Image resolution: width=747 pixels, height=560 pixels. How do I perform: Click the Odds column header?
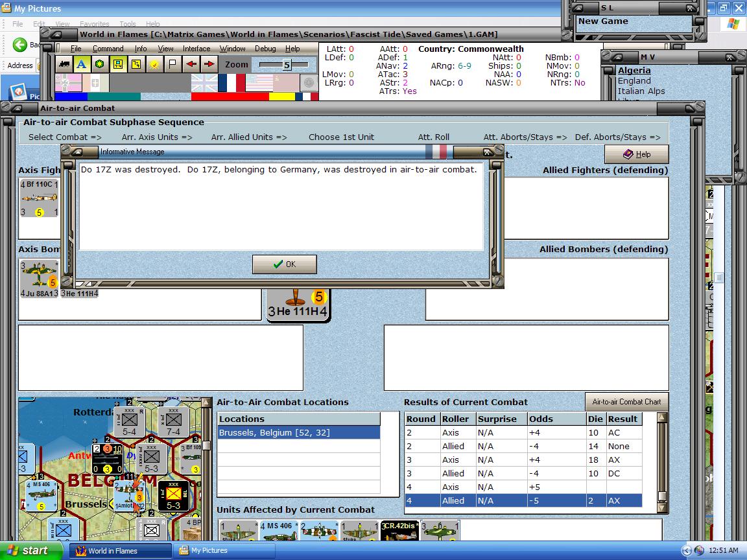click(556, 419)
